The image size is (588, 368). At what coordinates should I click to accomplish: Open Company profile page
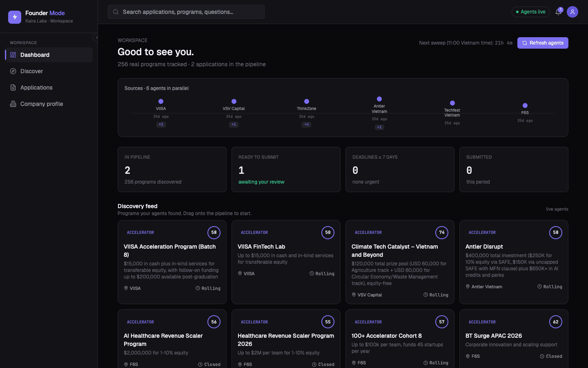coord(49,104)
